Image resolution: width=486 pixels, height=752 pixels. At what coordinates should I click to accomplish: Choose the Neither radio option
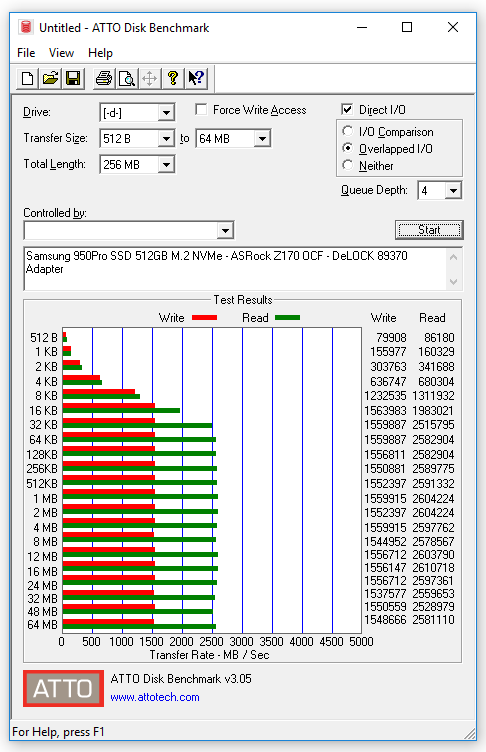click(348, 165)
